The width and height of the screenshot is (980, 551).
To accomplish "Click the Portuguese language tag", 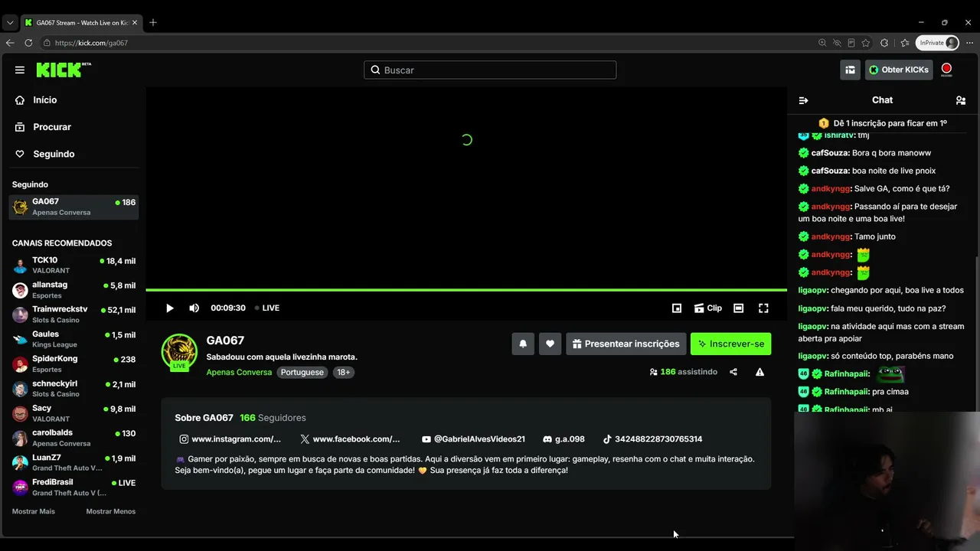I will click(x=302, y=372).
